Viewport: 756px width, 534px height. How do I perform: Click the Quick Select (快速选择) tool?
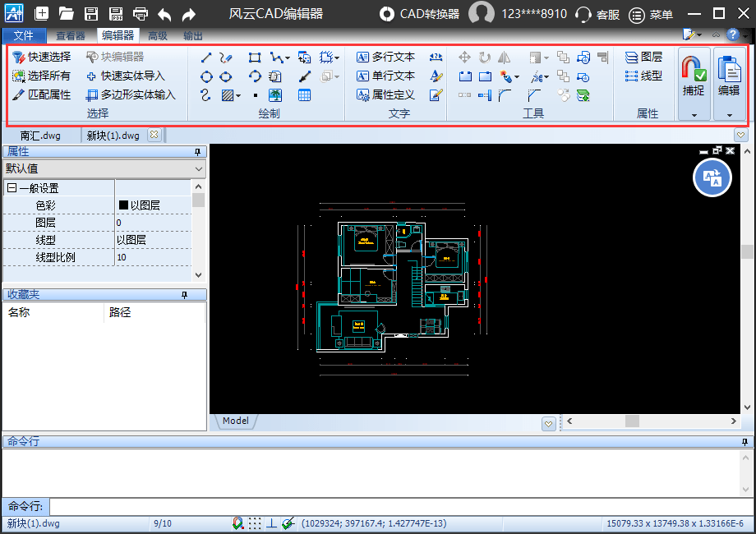click(x=42, y=57)
